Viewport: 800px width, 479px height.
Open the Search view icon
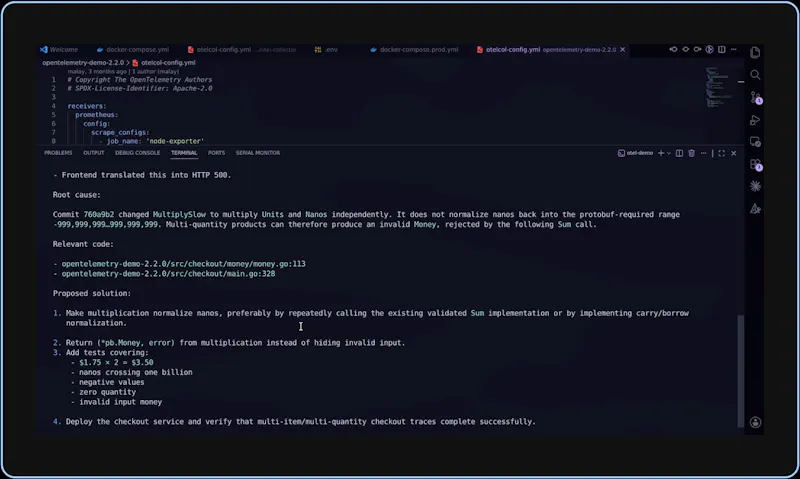(x=755, y=75)
